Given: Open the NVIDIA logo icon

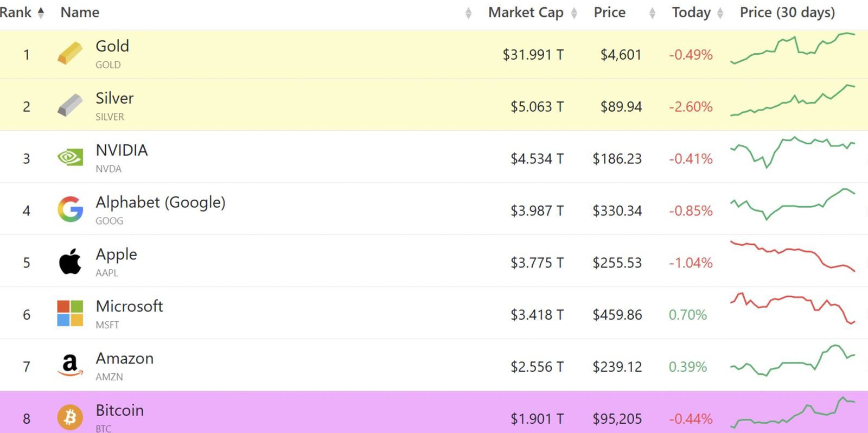Looking at the screenshot, I should [x=70, y=157].
